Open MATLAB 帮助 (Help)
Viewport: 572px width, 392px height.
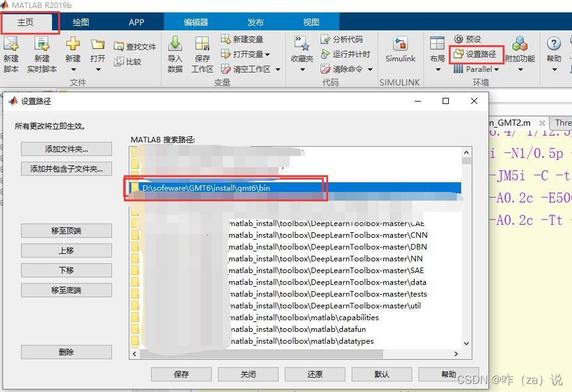click(x=553, y=50)
